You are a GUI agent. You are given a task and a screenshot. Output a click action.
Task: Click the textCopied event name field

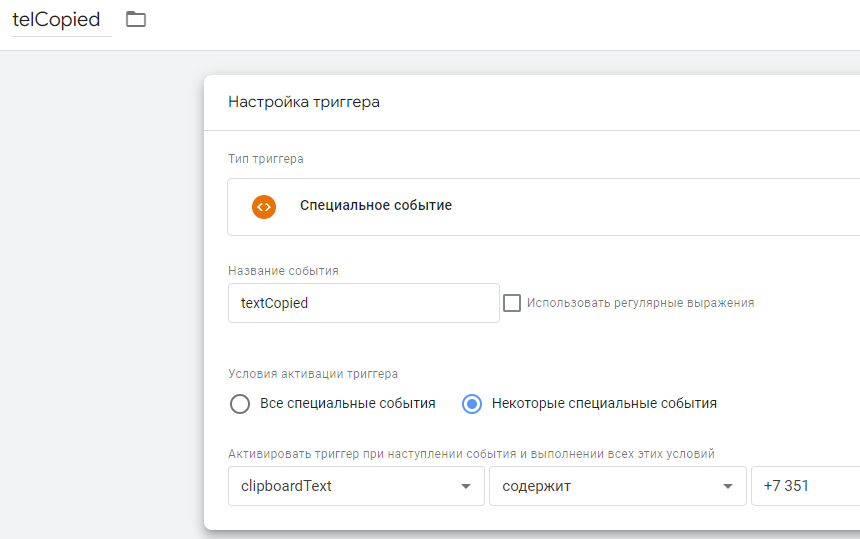point(363,303)
